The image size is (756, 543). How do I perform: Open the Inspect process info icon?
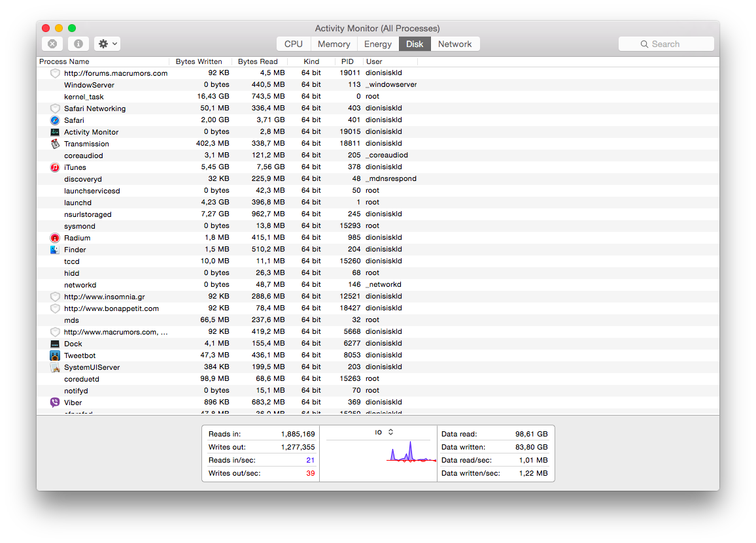(x=78, y=44)
